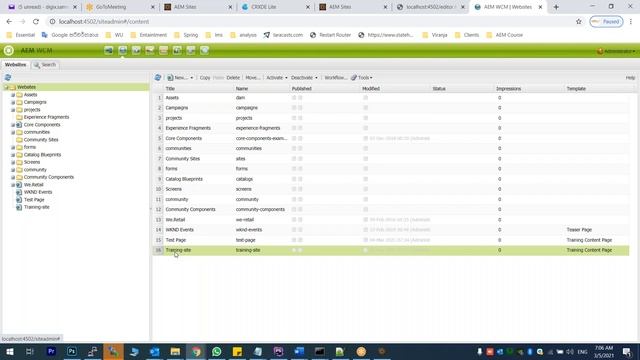Open a new browser tab with the plus icon
Viewport: 640px width, 360px height.
pos(556,7)
